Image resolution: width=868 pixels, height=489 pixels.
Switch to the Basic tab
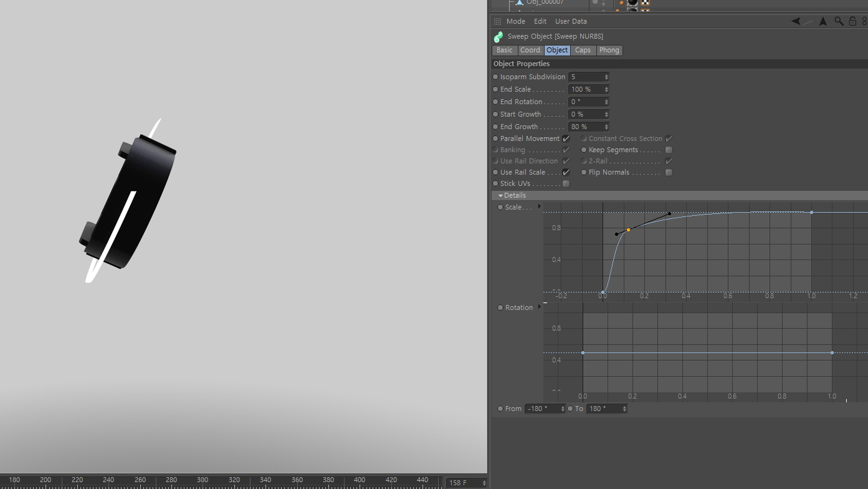click(x=505, y=50)
